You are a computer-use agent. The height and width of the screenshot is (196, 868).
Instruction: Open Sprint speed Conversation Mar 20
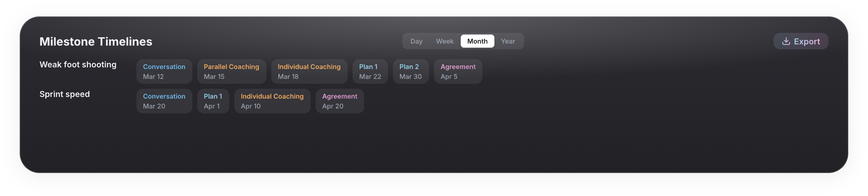[164, 101]
